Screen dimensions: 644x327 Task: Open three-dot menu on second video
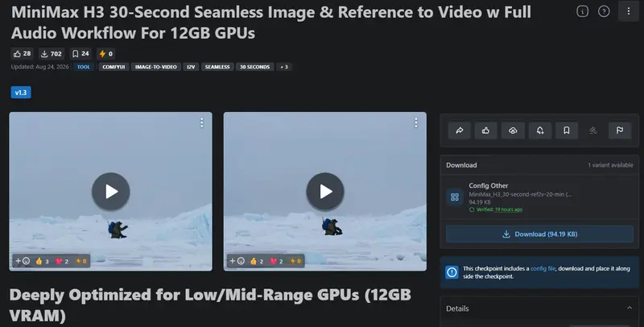click(x=416, y=122)
